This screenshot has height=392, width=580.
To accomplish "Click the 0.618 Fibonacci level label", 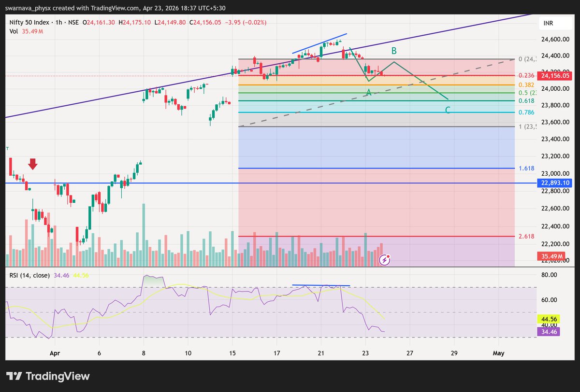I will pyautogui.click(x=526, y=100).
